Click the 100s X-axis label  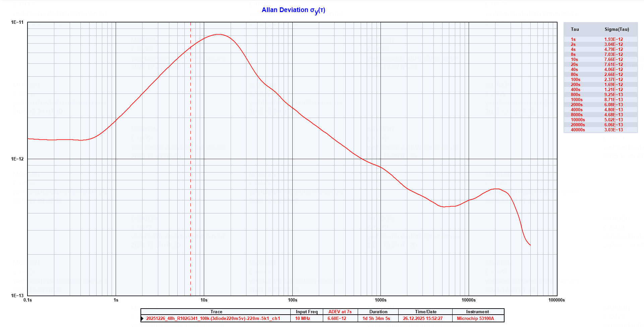pos(292,300)
